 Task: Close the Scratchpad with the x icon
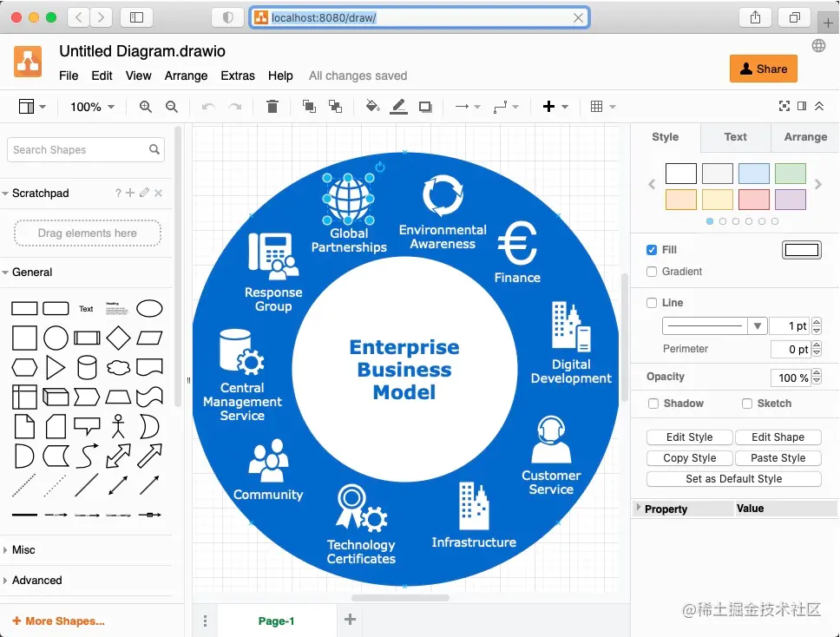(x=158, y=193)
